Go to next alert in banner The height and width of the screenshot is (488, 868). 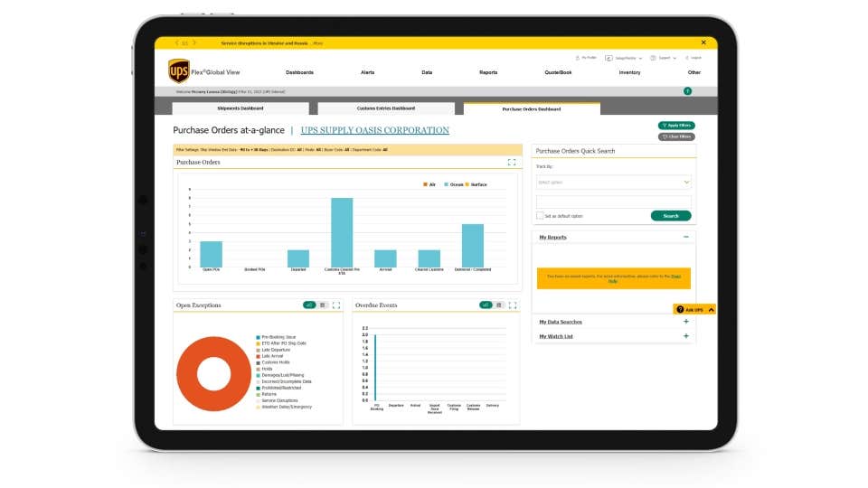(194, 42)
